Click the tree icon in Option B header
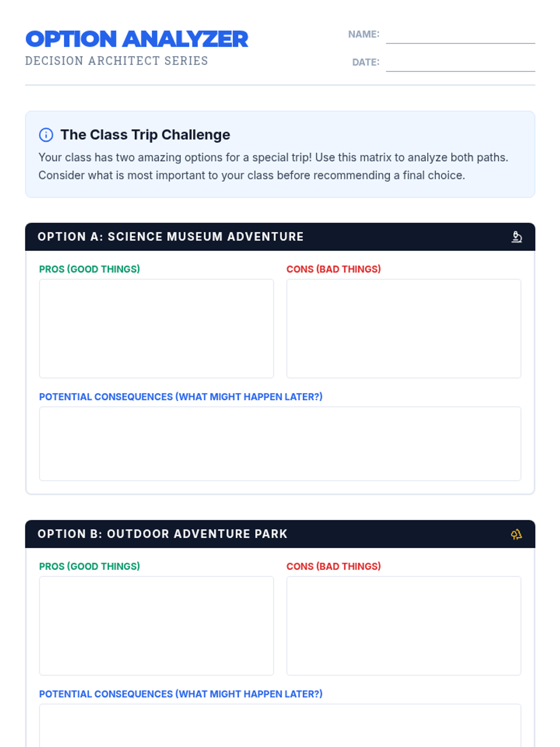This screenshot has width=560, height=747. click(x=516, y=534)
